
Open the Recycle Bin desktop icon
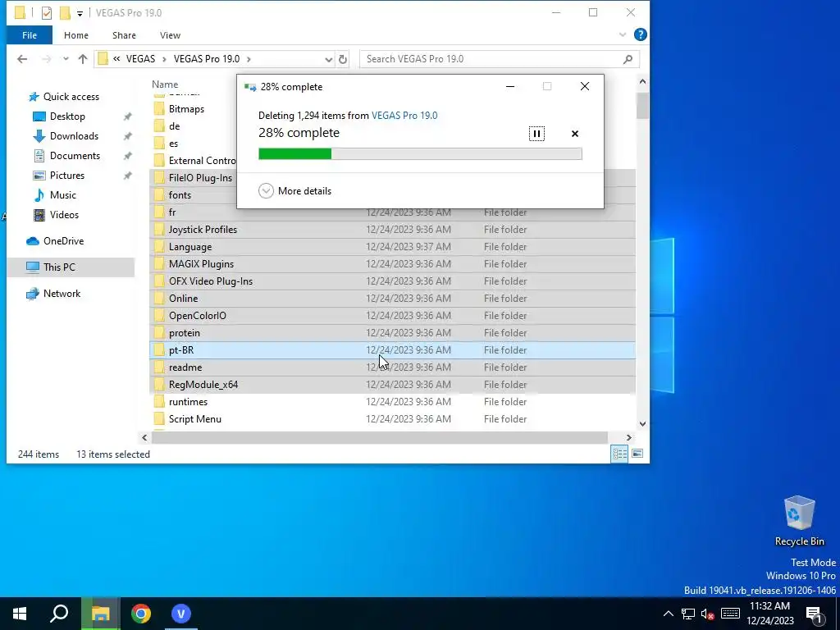[799, 521]
